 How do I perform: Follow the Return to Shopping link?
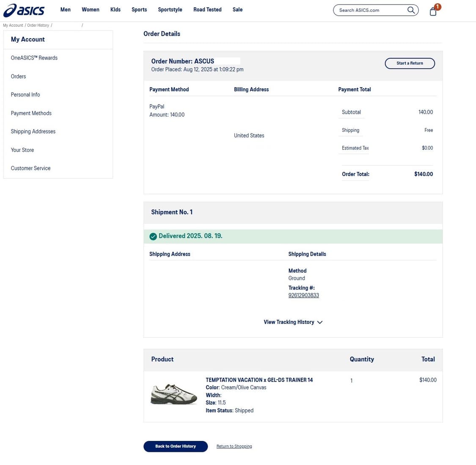[x=234, y=446]
